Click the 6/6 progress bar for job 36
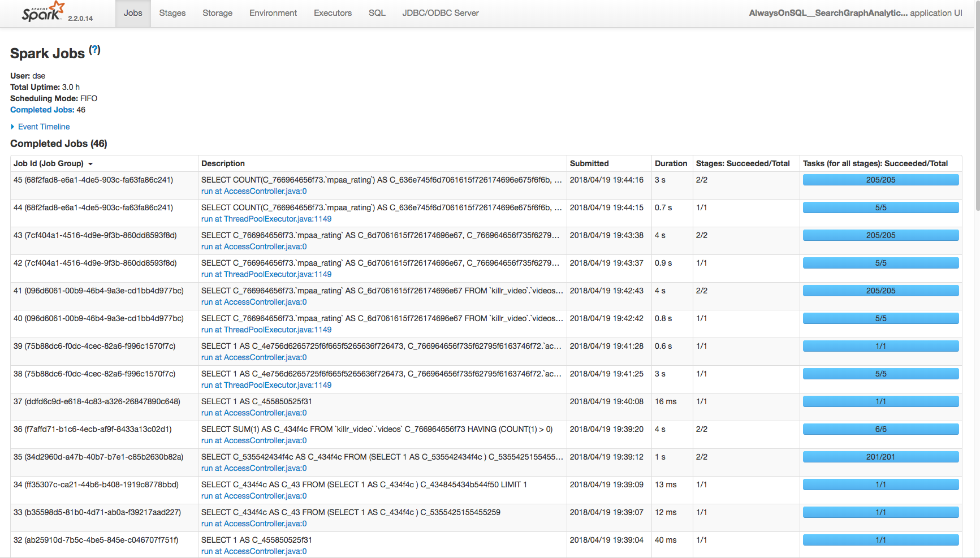Image resolution: width=980 pixels, height=558 pixels. [880, 429]
